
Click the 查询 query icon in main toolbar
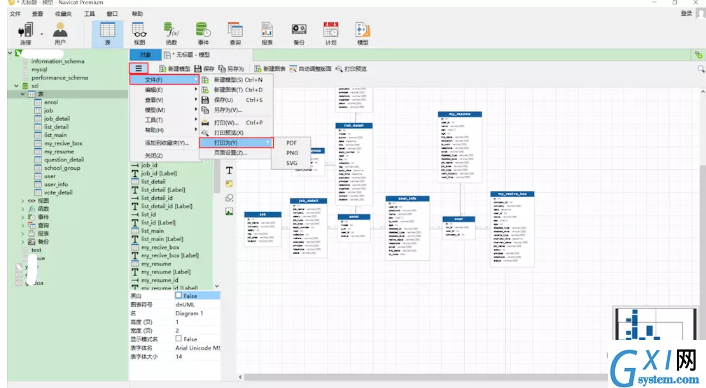point(235,34)
